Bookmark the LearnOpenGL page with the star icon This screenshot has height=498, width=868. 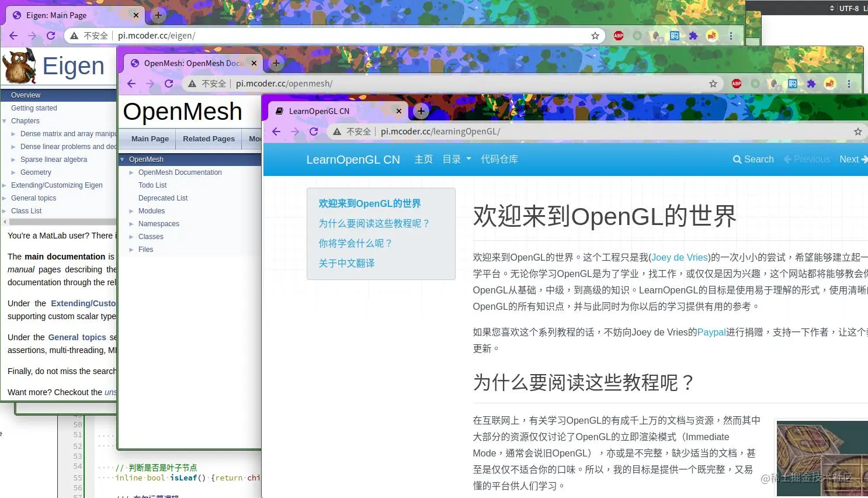tap(858, 132)
